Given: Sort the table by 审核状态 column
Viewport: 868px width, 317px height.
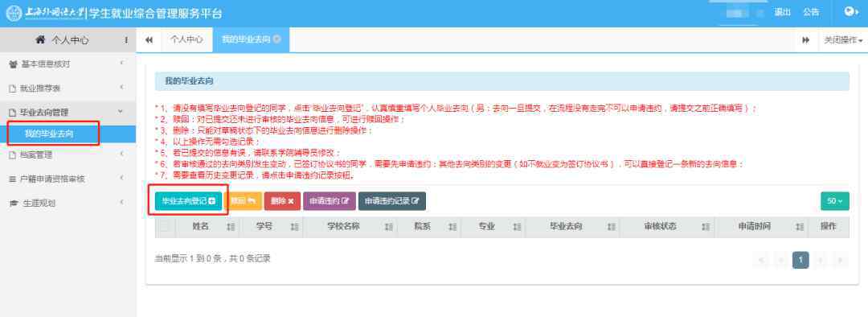Looking at the screenshot, I should [706, 227].
